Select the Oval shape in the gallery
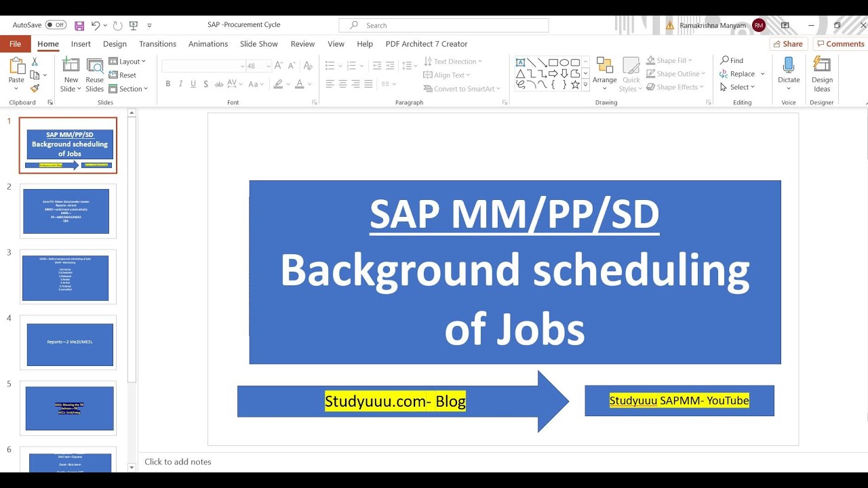Viewport: 868px width, 488px height. pyautogui.click(x=564, y=62)
